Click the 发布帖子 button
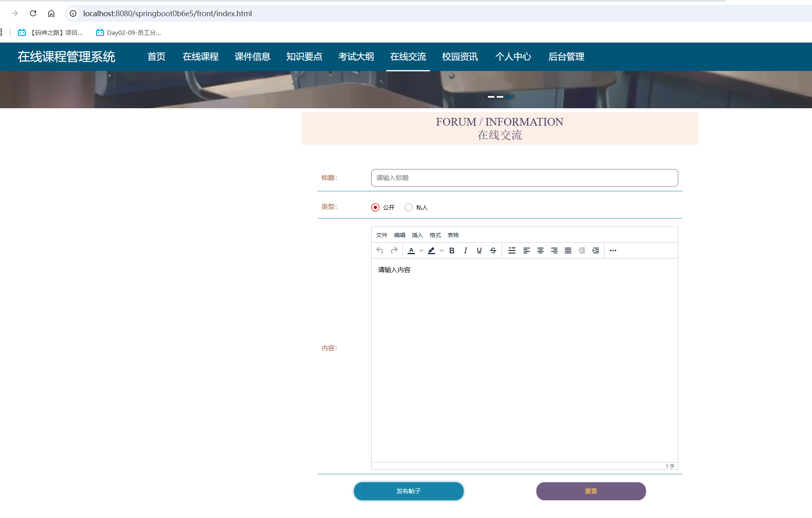 click(408, 491)
